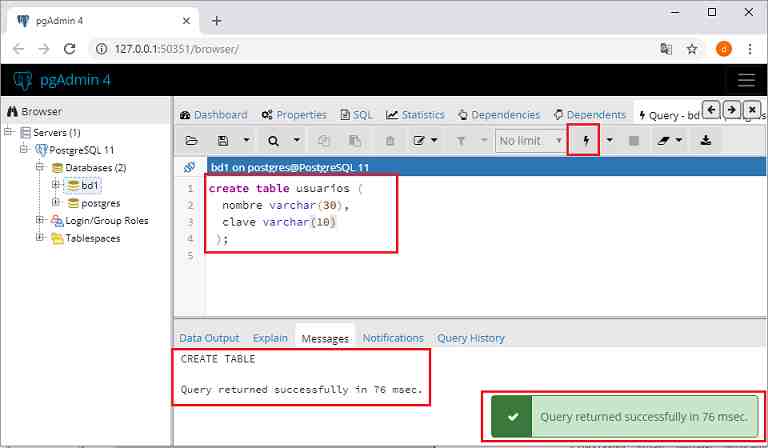768x448 pixels.
Task: Click the connection status link icon
Action: (190, 167)
